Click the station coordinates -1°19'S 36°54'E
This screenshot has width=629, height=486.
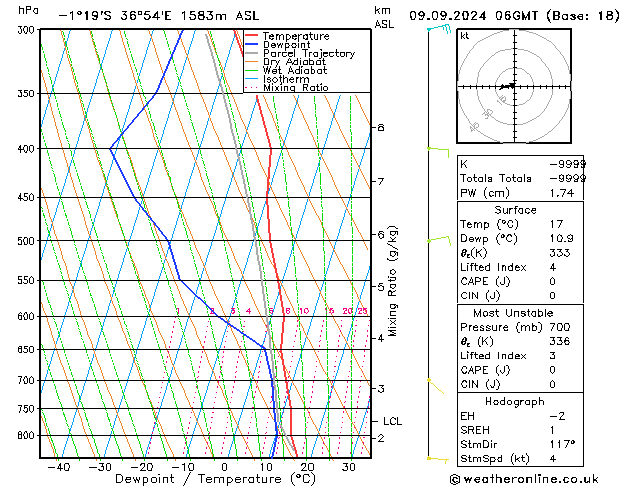coord(115,16)
